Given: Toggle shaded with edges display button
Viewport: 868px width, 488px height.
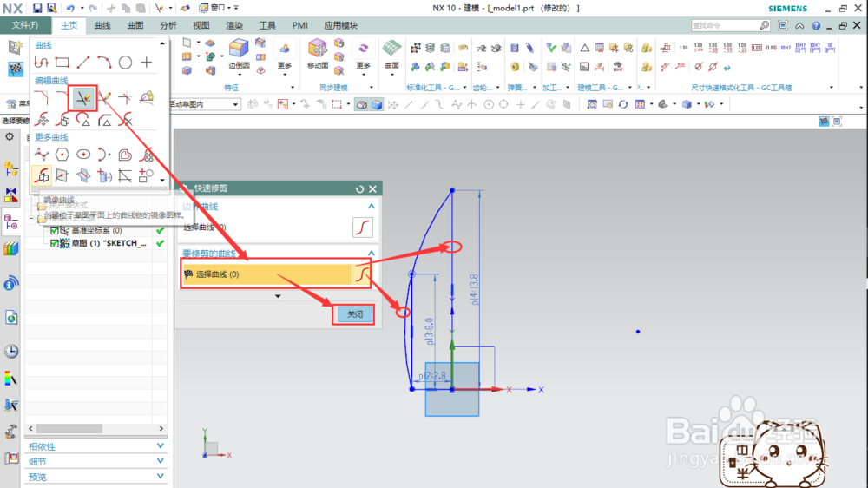Looking at the screenshot, I should (x=377, y=104).
